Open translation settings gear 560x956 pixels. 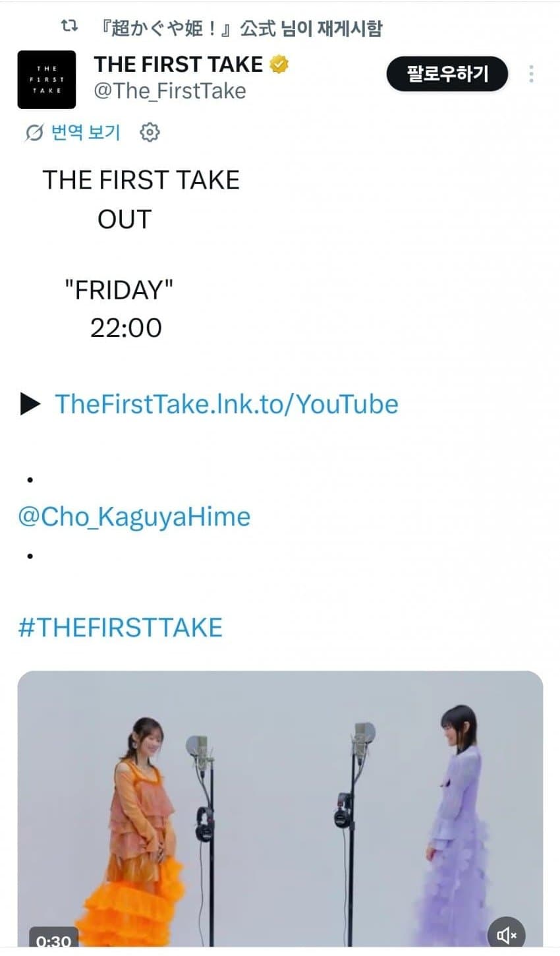(150, 133)
